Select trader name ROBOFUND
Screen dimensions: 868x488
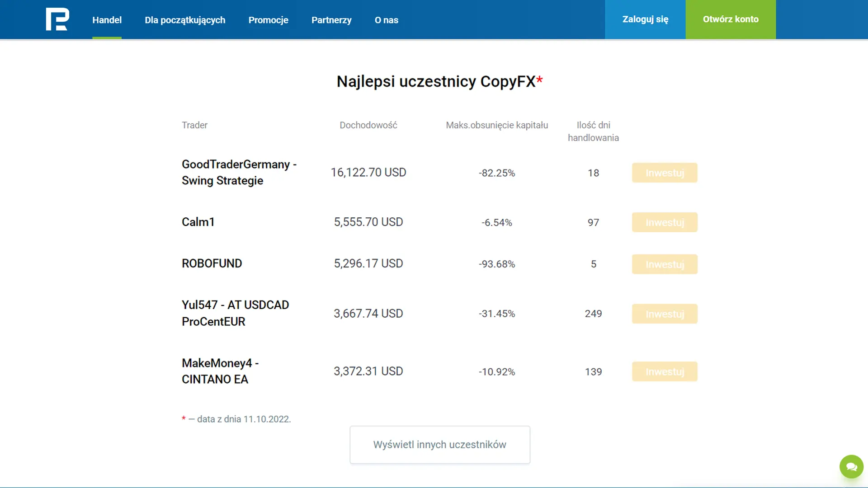tap(212, 263)
